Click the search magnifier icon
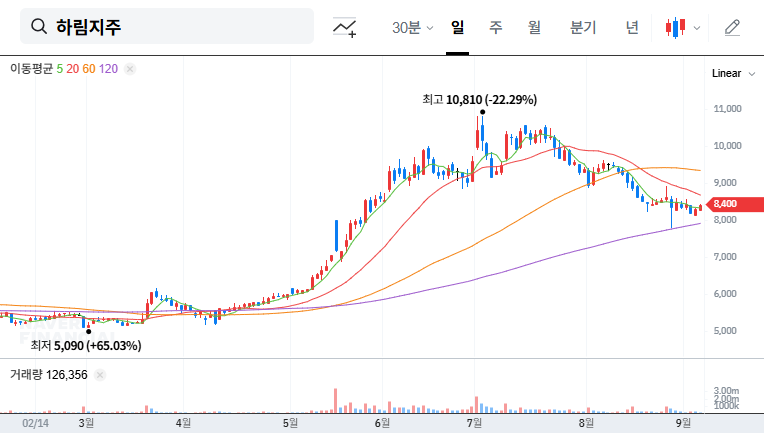 coord(39,26)
